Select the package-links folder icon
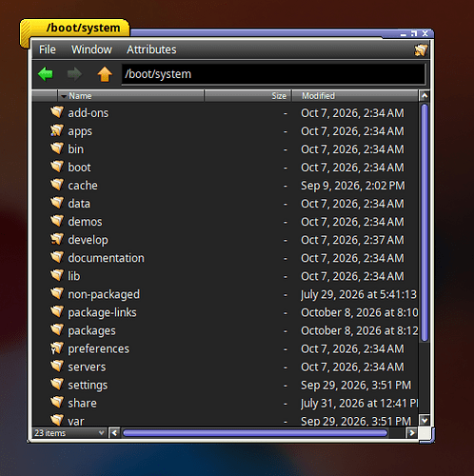The height and width of the screenshot is (476, 474). (57, 311)
